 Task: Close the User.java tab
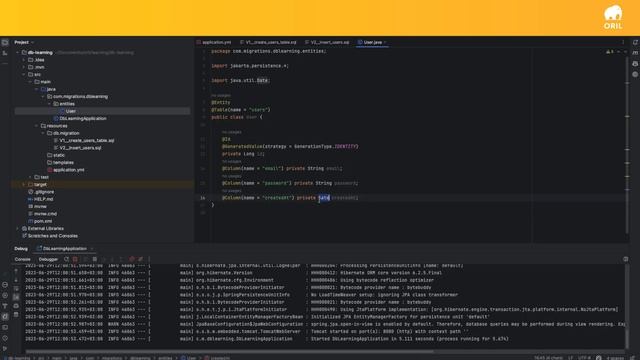pos(385,42)
